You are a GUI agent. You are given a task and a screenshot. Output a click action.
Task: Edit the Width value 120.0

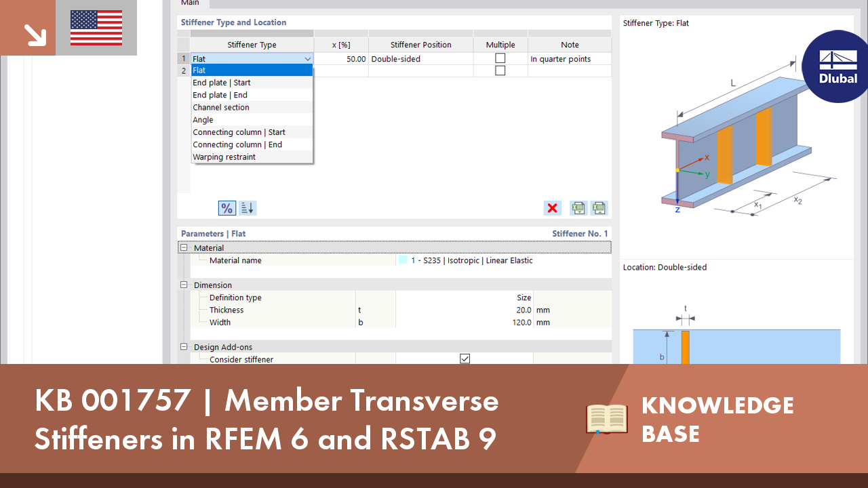click(465, 323)
